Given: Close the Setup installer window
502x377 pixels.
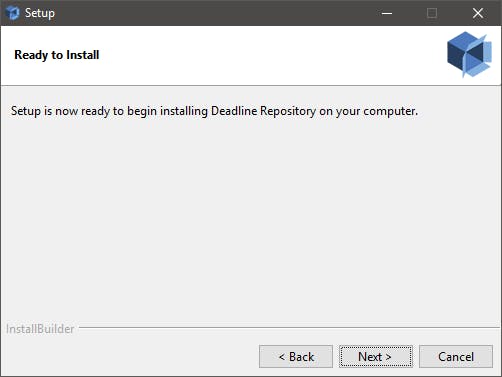Looking at the screenshot, I should coord(478,13).
